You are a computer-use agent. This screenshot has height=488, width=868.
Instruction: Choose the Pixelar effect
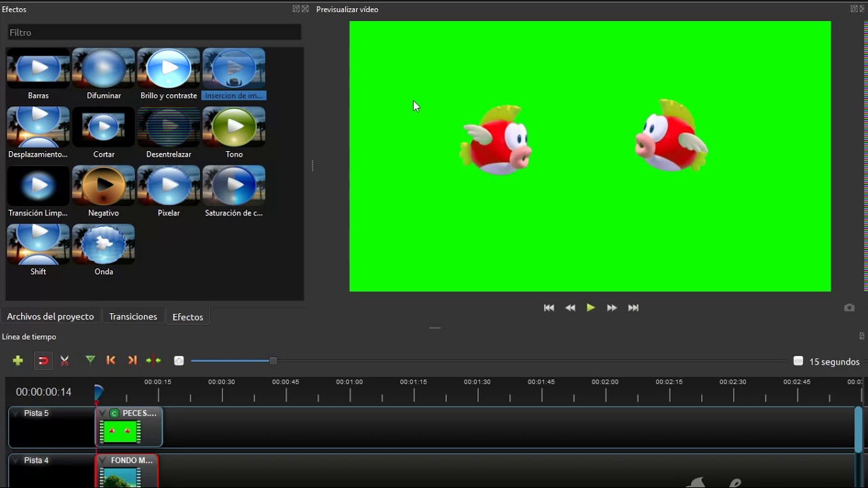tap(169, 192)
